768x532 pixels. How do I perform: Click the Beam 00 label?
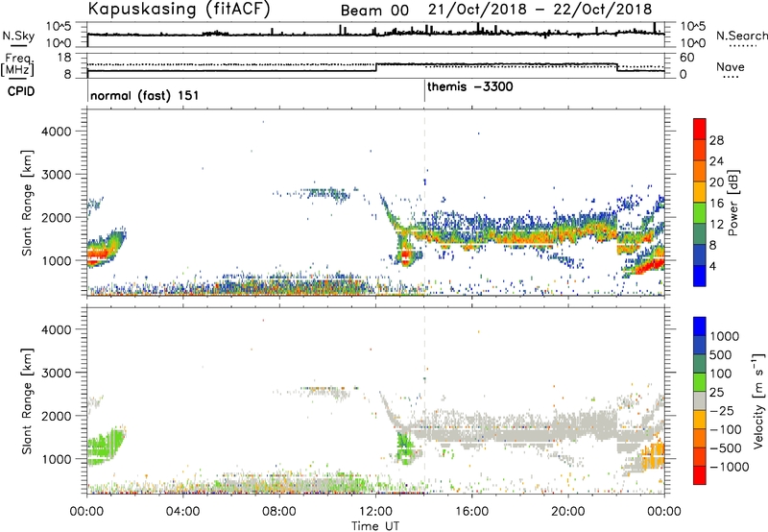374,11
